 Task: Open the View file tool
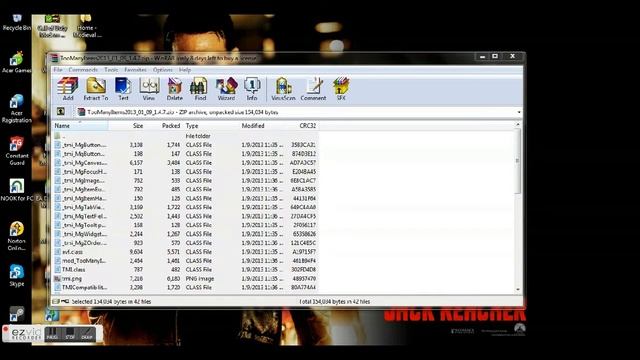coord(149,89)
